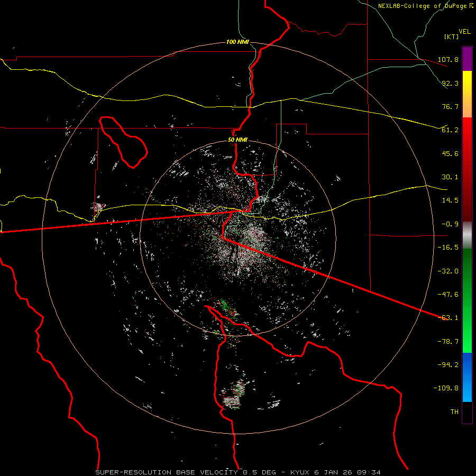Click the [KT] units label
Image resolution: width=476 pixels, height=476 pixels.
452,36
